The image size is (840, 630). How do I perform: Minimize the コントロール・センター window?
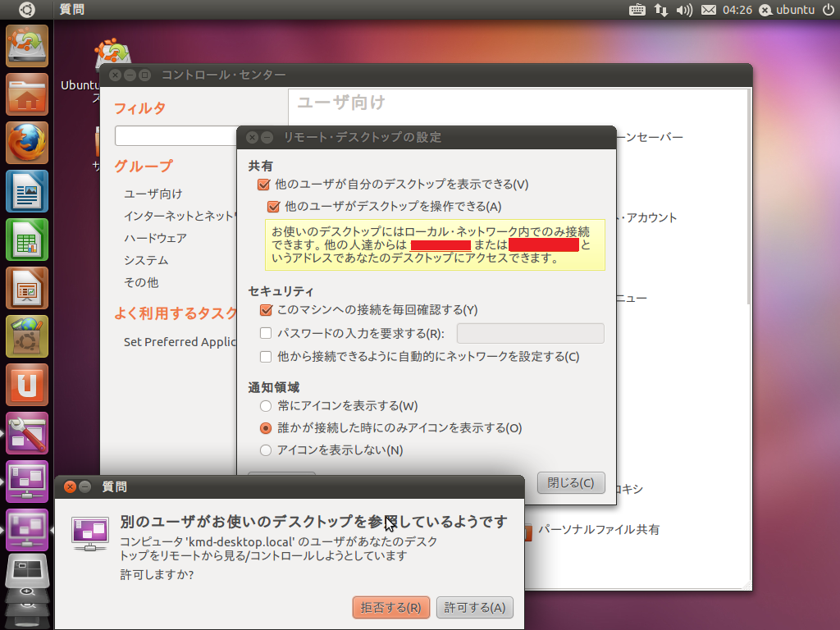coord(130,75)
